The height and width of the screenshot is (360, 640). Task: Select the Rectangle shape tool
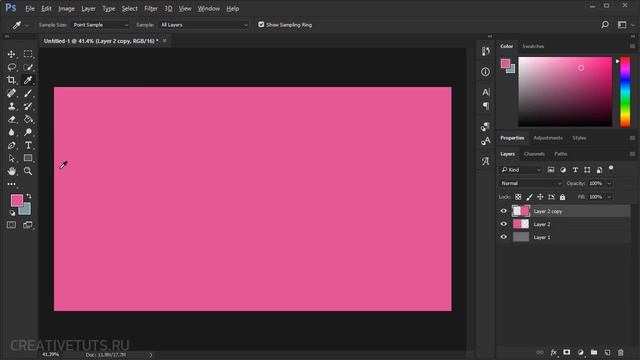28,158
